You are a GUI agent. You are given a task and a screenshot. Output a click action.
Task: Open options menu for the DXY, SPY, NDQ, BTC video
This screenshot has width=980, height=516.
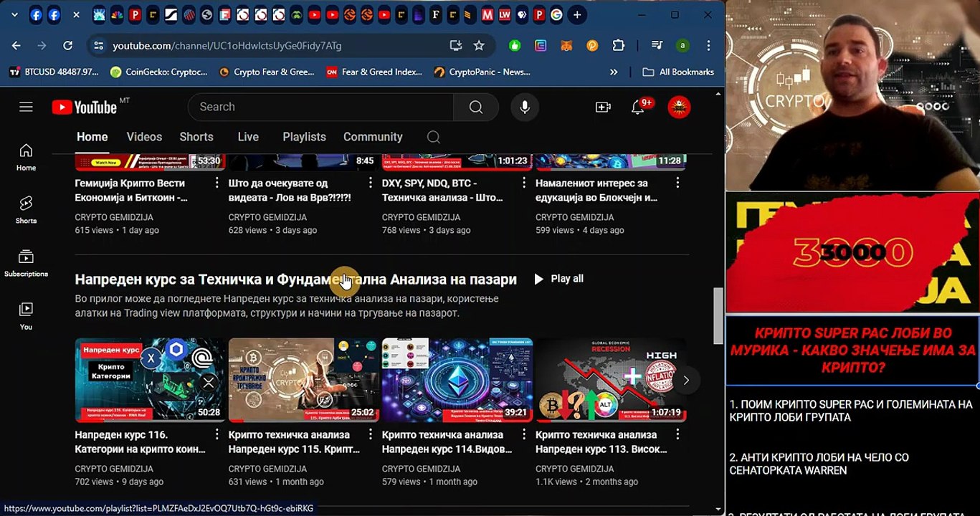[x=523, y=183]
